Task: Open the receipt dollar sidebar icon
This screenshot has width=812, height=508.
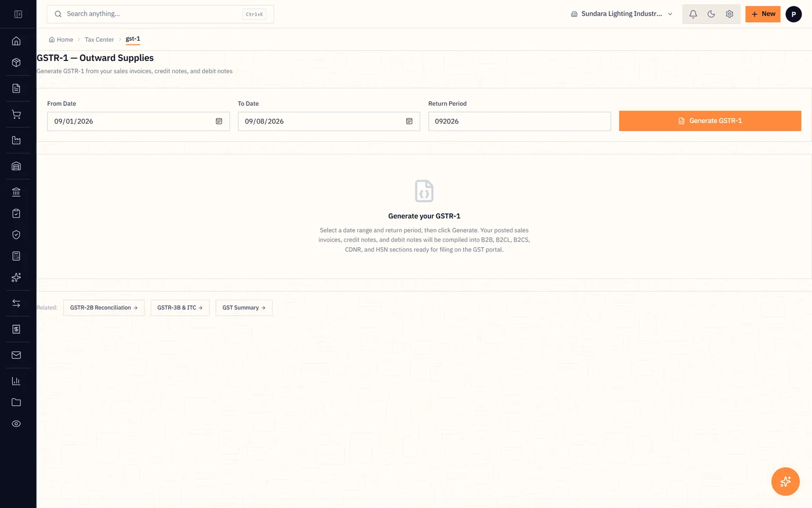Action: pyautogui.click(x=16, y=329)
